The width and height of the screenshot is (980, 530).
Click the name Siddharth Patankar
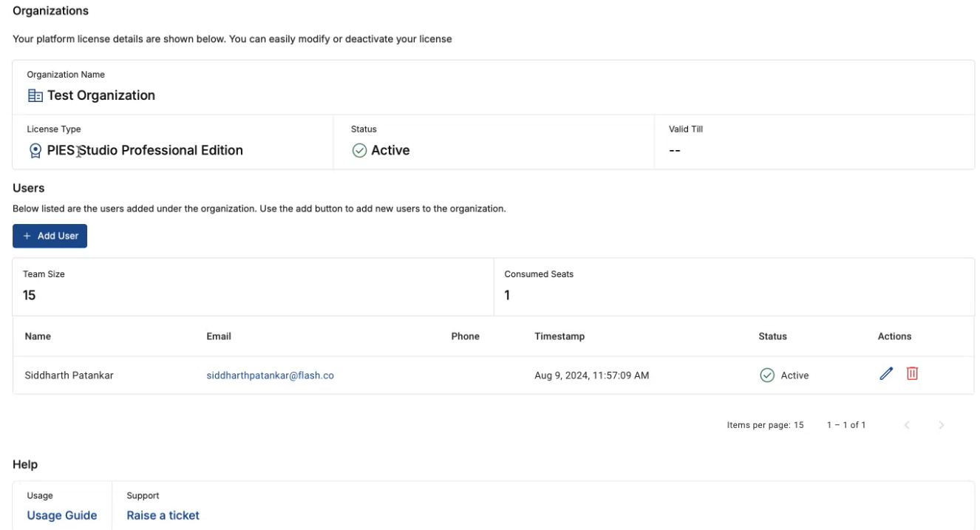coord(69,376)
